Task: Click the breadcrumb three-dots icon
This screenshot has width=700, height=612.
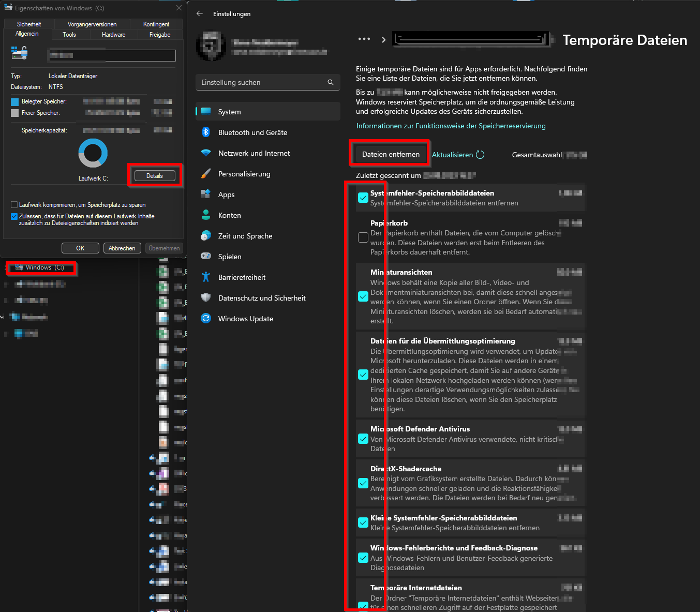Action: click(x=364, y=39)
